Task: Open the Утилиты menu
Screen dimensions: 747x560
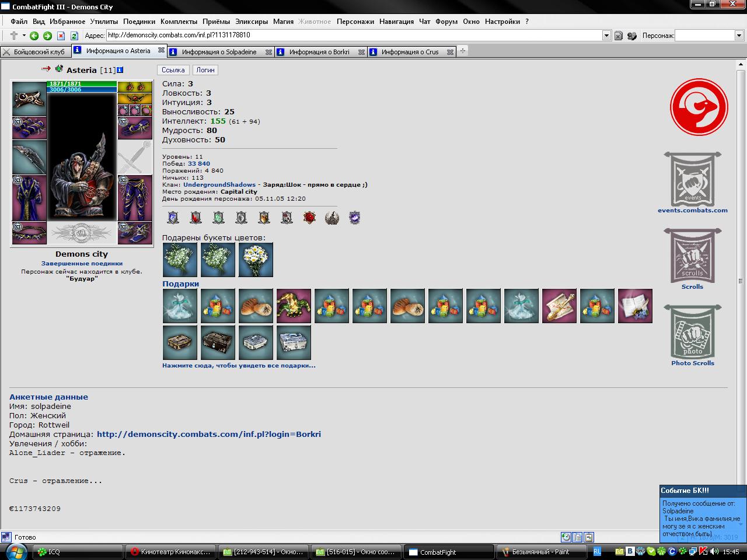Action: click(x=104, y=21)
